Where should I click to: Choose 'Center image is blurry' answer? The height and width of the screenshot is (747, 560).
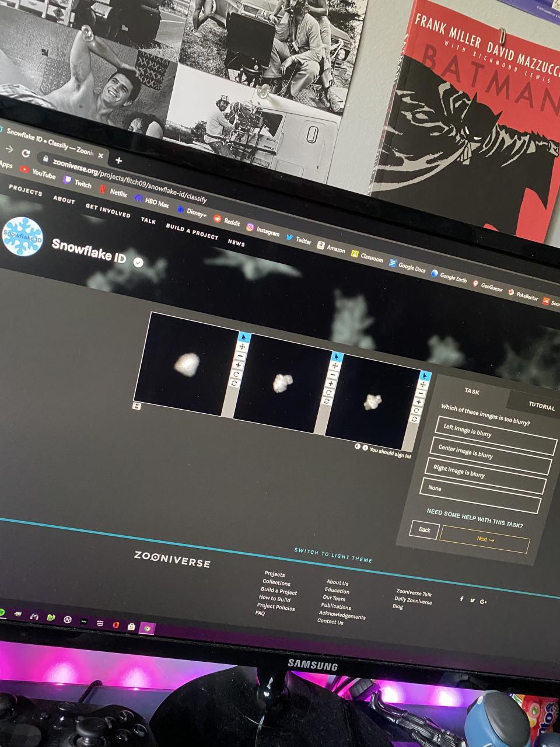tap(491, 456)
